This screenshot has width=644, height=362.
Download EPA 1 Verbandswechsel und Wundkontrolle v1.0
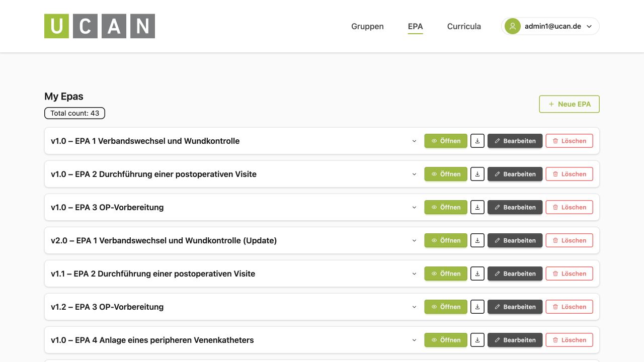477,141
